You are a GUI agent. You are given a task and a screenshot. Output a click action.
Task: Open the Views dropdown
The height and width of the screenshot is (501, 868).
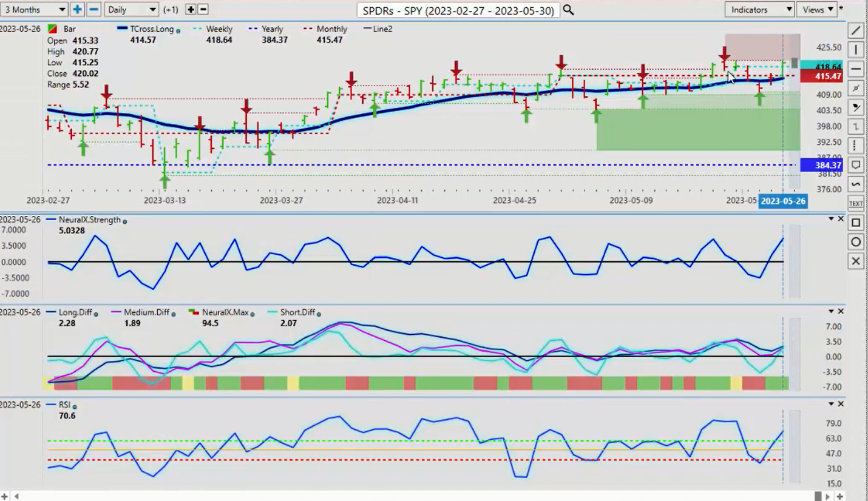coord(817,9)
